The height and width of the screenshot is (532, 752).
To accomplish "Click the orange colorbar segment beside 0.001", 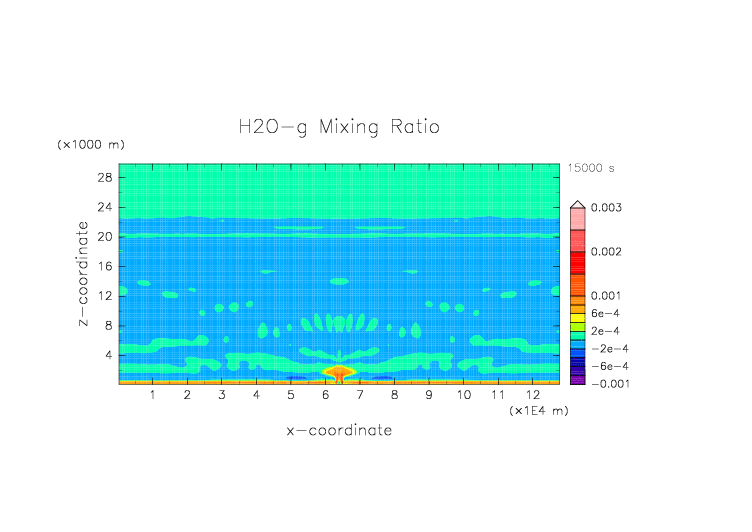I will [577, 297].
